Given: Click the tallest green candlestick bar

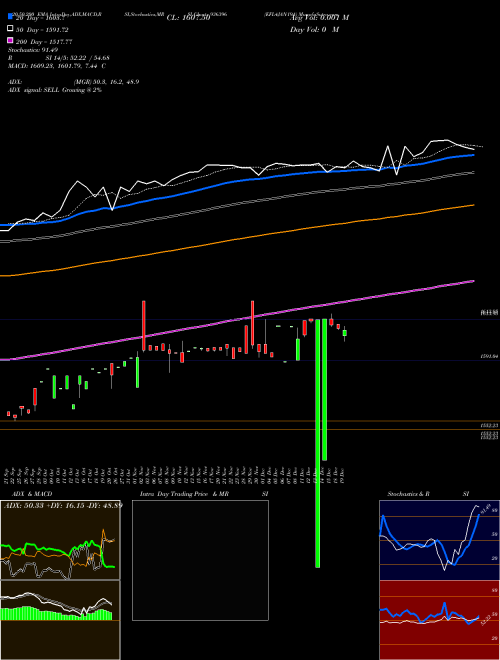Looking at the screenshot, I should tap(318, 443).
